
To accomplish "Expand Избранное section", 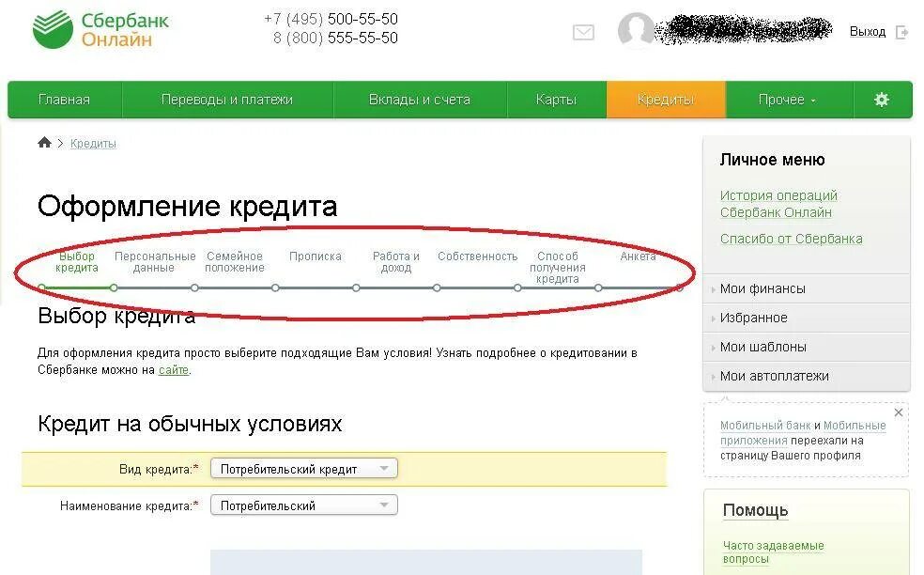I will point(806,318).
